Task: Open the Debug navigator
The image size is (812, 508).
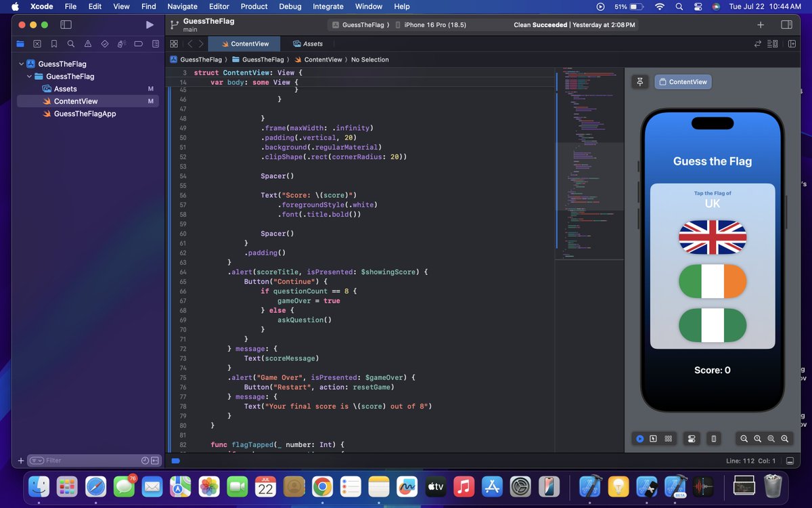Action: click(x=122, y=43)
